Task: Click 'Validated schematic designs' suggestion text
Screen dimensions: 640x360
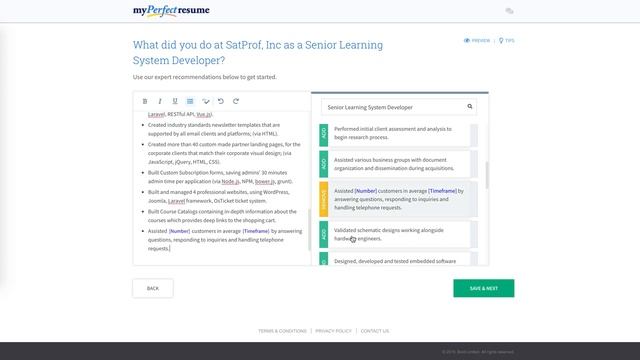Action: click(389, 234)
